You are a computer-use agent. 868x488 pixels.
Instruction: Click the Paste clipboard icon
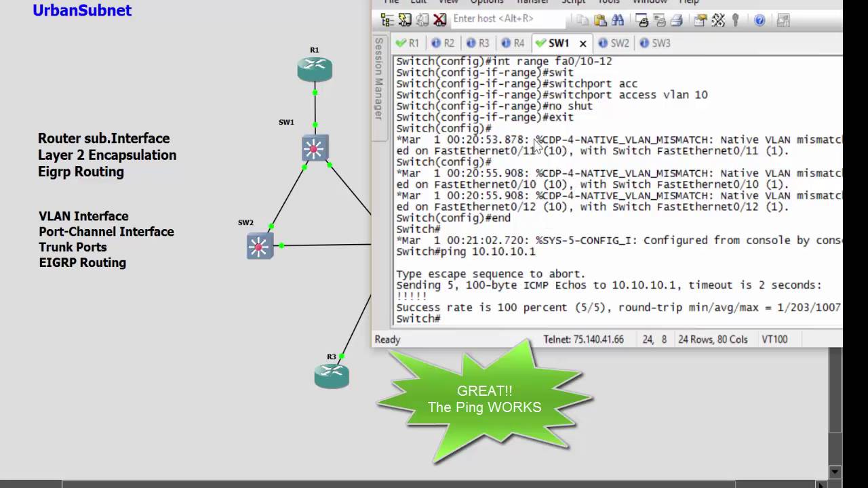[600, 20]
